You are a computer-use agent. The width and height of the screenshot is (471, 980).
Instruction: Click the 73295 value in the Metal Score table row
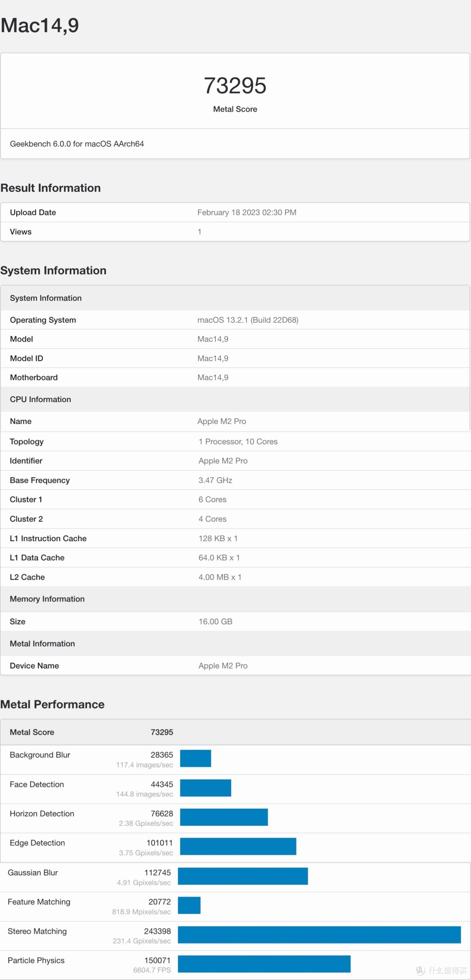click(162, 732)
